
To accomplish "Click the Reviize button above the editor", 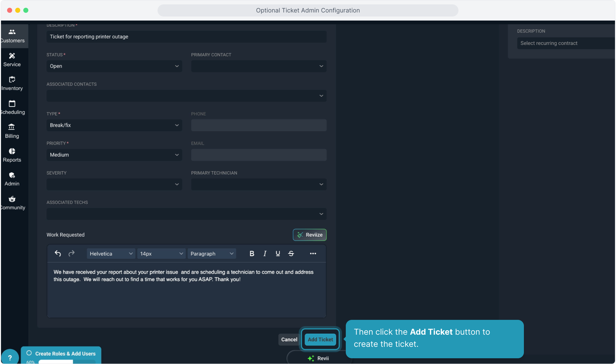I will (309, 235).
